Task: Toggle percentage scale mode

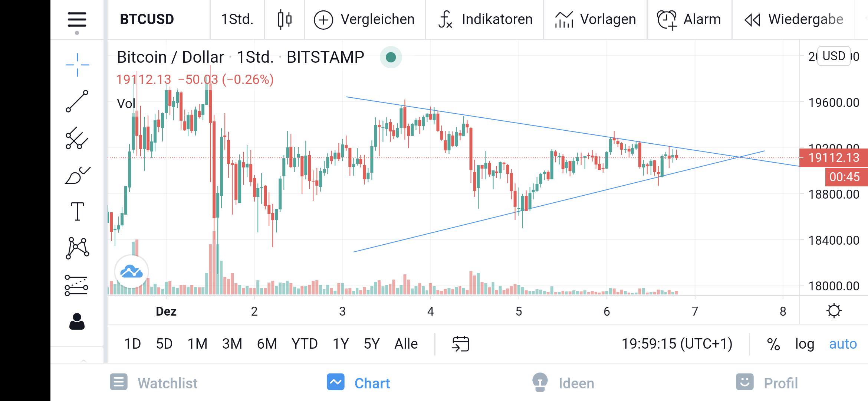Action: pyautogui.click(x=774, y=344)
